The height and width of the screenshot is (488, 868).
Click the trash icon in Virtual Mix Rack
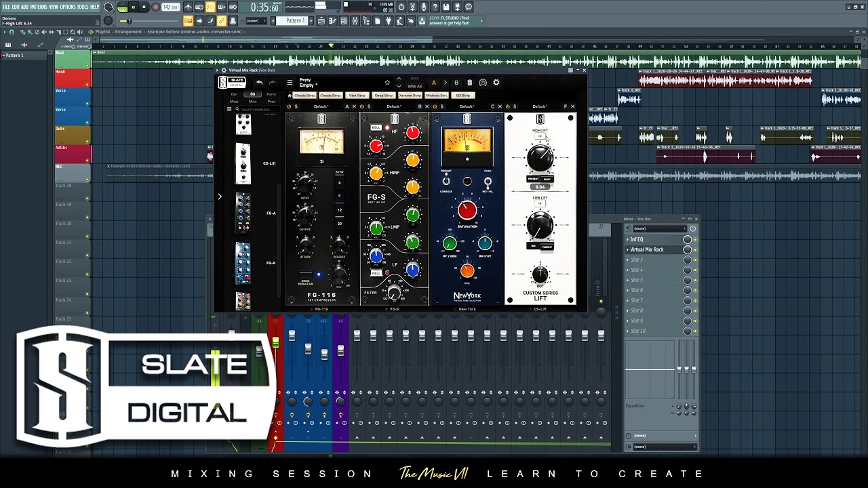pos(469,83)
